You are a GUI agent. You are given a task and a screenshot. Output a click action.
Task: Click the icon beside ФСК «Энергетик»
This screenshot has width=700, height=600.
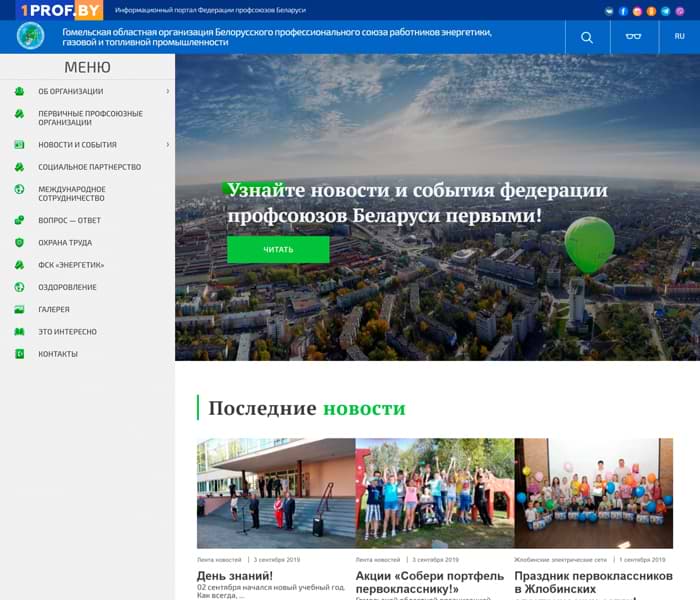(x=19, y=265)
